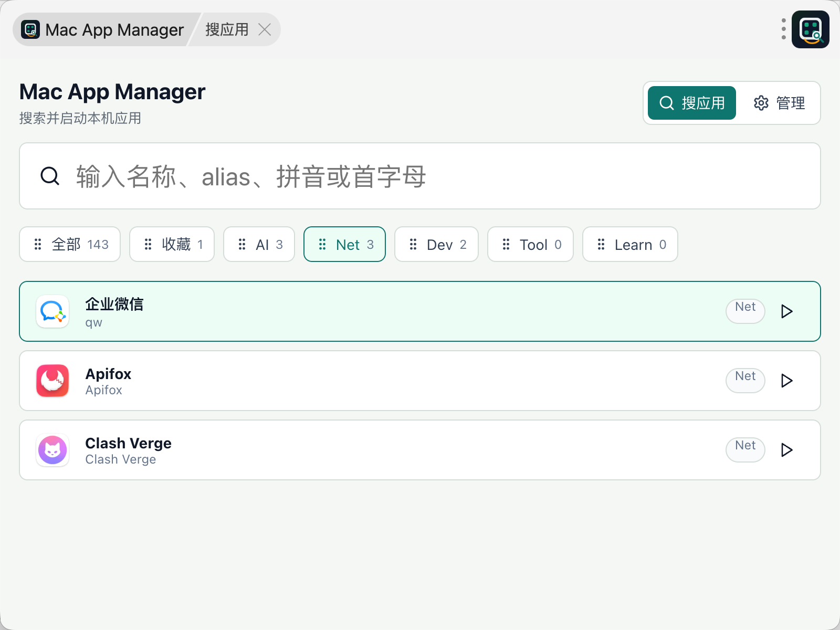Click the 搜索并启动本机应用 subtitle
The width and height of the screenshot is (840, 630).
pos(80,118)
